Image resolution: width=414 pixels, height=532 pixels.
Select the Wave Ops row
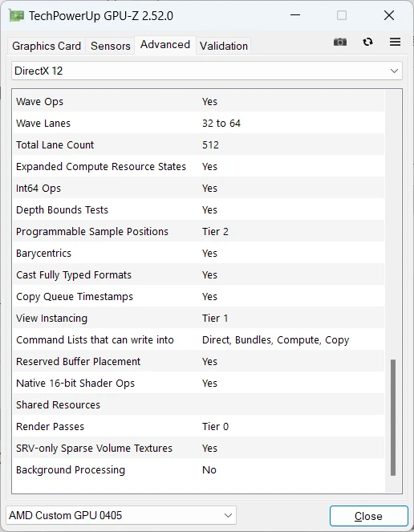point(198,101)
